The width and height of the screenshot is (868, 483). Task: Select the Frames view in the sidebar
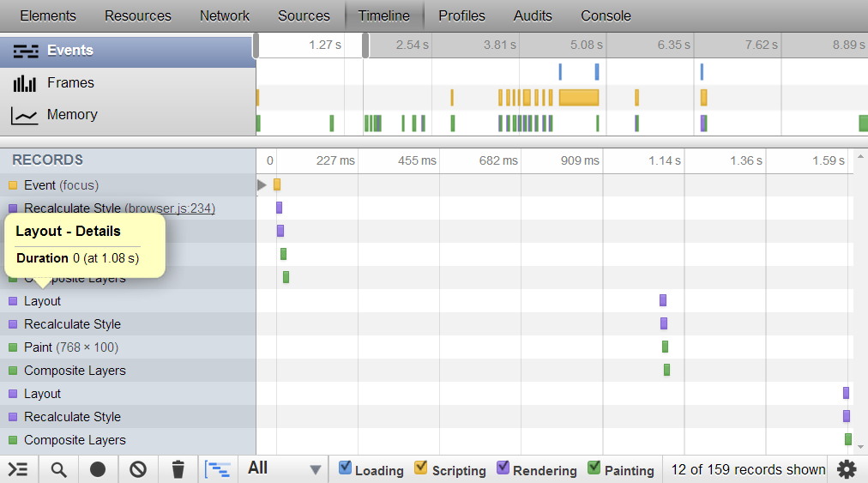pyautogui.click(x=70, y=83)
